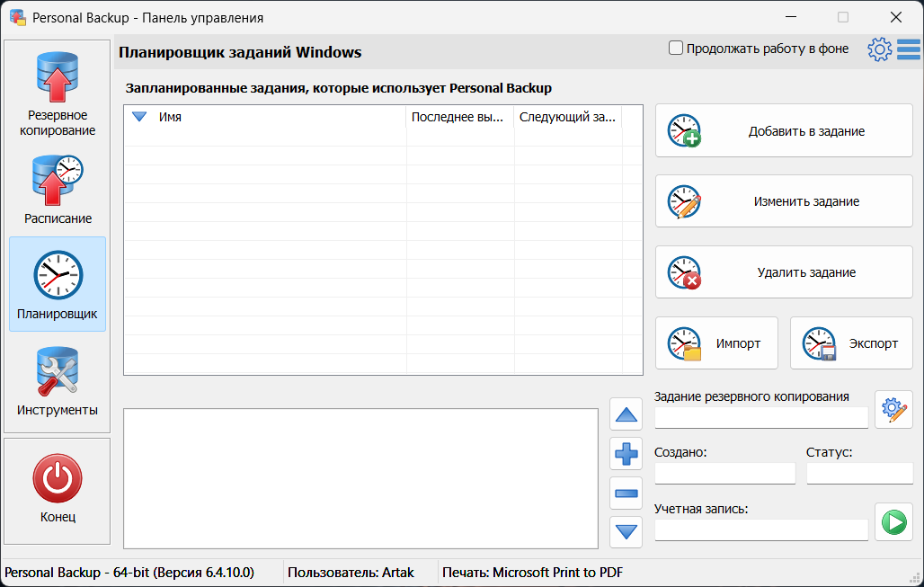Click the blue down arrow button
The height and width of the screenshot is (587, 924).
pos(626,531)
